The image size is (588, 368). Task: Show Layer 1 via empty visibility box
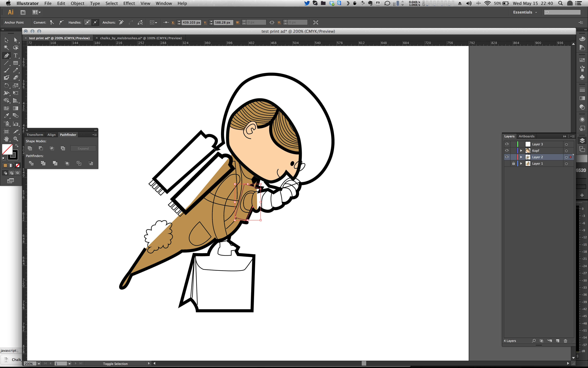tap(507, 164)
